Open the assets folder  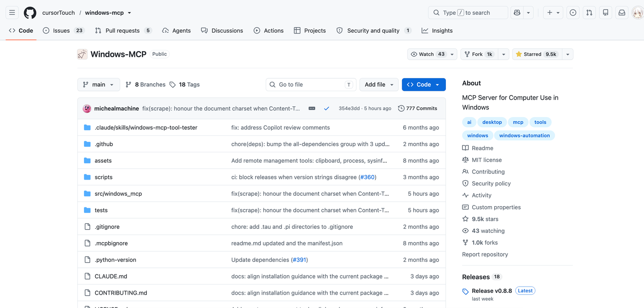pyautogui.click(x=103, y=160)
